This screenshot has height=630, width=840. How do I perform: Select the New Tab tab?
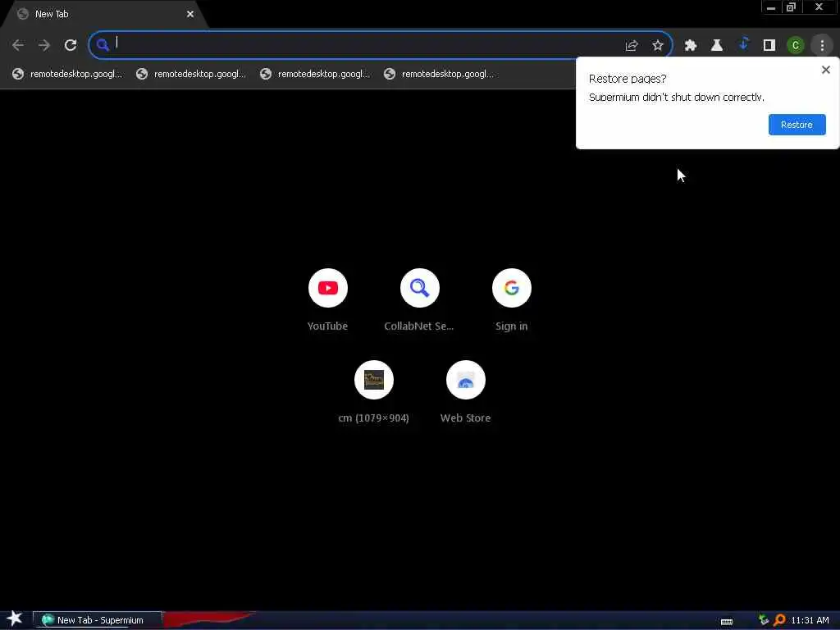[x=104, y=14]
